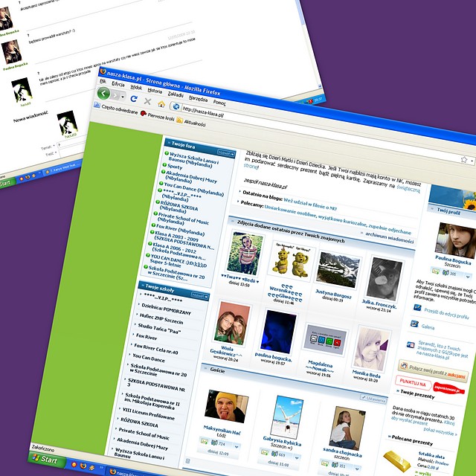Open You Can Dance (Nibylandia) forum
This screenshot has height=476, width=476.
pyautogui.click(x=193, y=189)
